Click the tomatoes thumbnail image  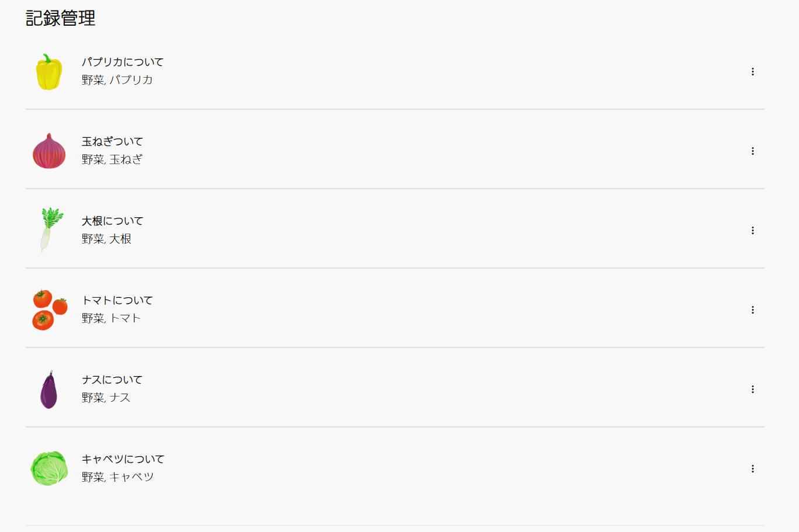click(x=50, y=310)
